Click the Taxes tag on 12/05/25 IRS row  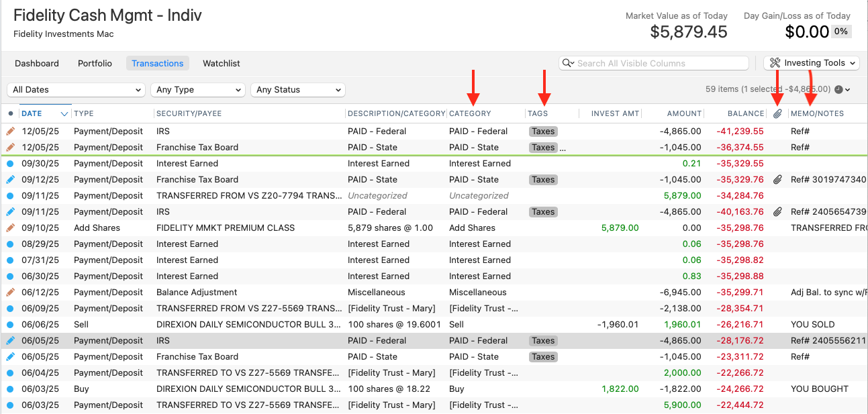tap(543, 132)
